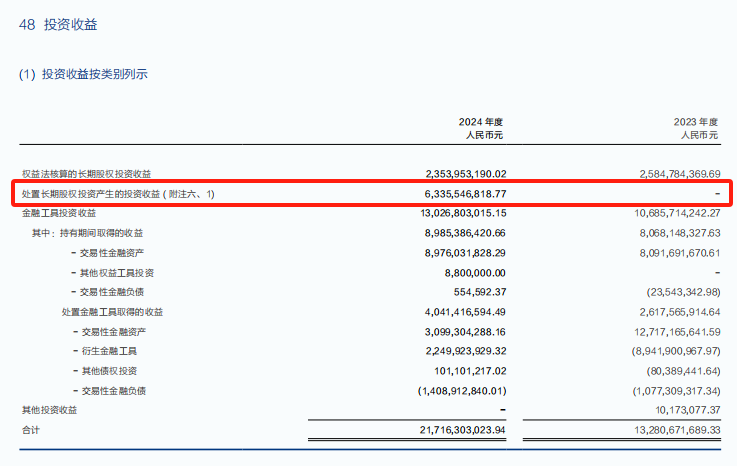Screen dimensions: 737x466
Task: Select the "(1) 投资收益按类别列示" subheading
Action: pyautogui.click(x=85, y=74)
